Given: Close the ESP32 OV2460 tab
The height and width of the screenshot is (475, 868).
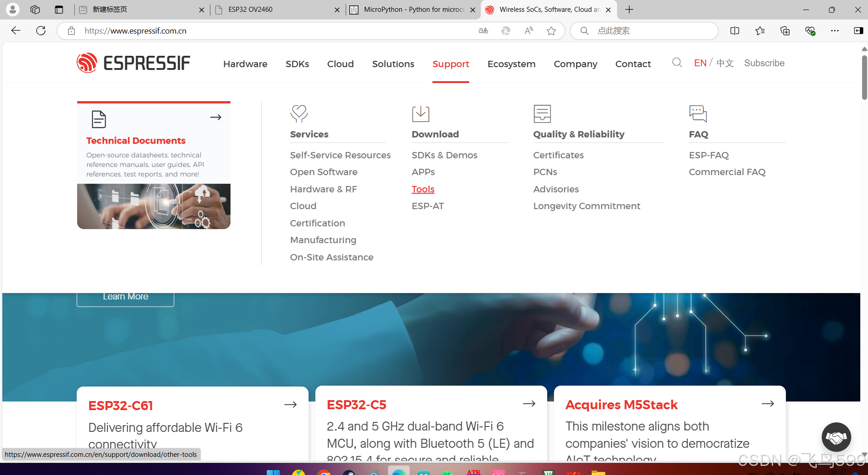Looking at the screenshot, I should (337, 10).
